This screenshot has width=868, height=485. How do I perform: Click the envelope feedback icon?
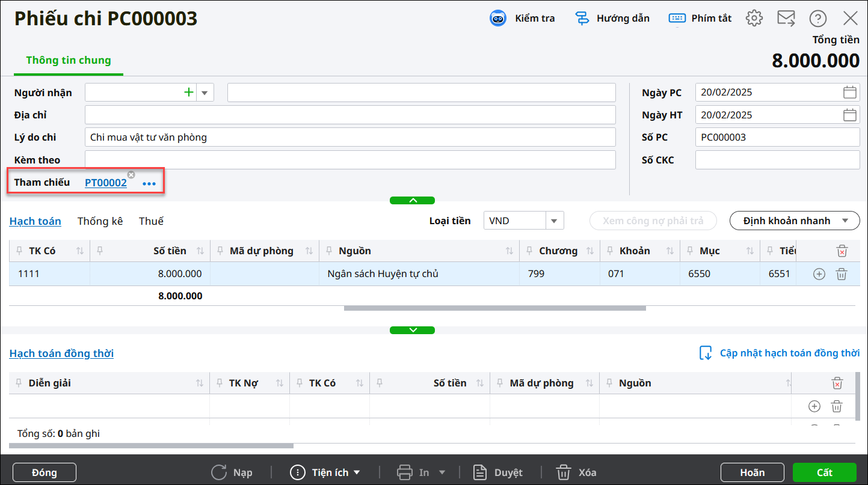[x=786, y=18]
